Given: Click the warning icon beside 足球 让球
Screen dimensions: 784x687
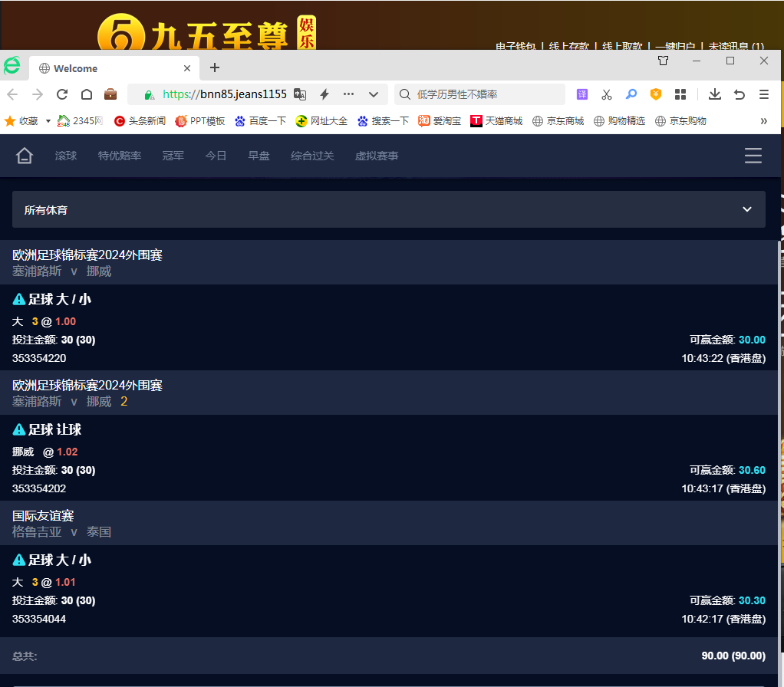Looking at the screenshot, I should (19, 429).
